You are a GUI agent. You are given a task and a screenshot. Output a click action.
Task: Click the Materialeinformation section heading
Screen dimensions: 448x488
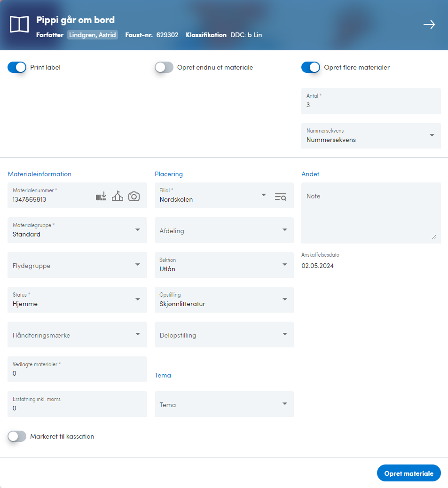39,174
